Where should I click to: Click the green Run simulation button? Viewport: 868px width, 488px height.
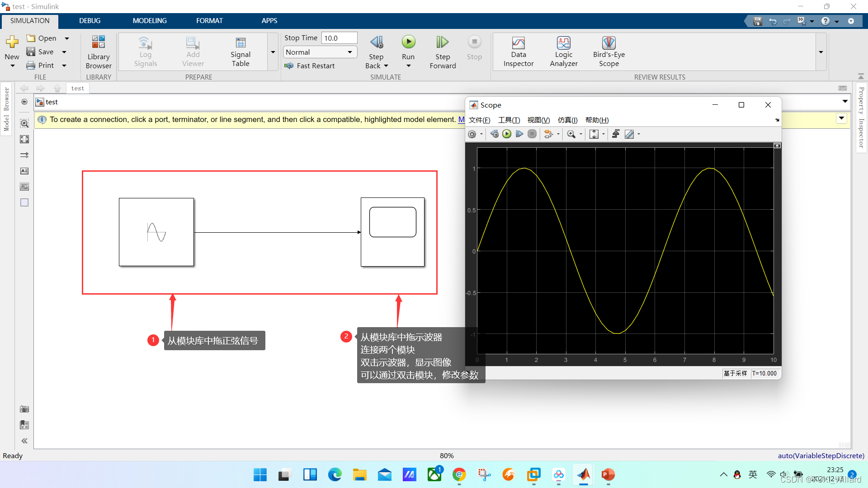[408, 42]
